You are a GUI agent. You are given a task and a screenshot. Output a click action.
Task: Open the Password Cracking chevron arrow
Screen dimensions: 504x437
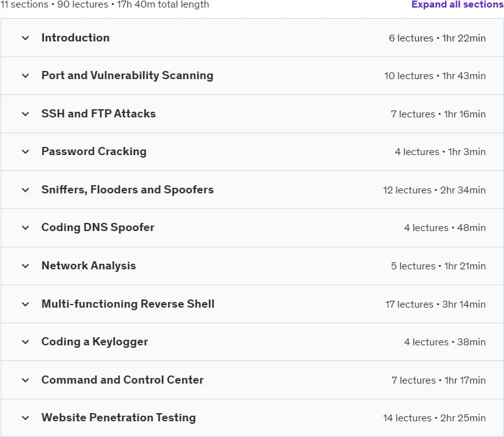[25, 152]
